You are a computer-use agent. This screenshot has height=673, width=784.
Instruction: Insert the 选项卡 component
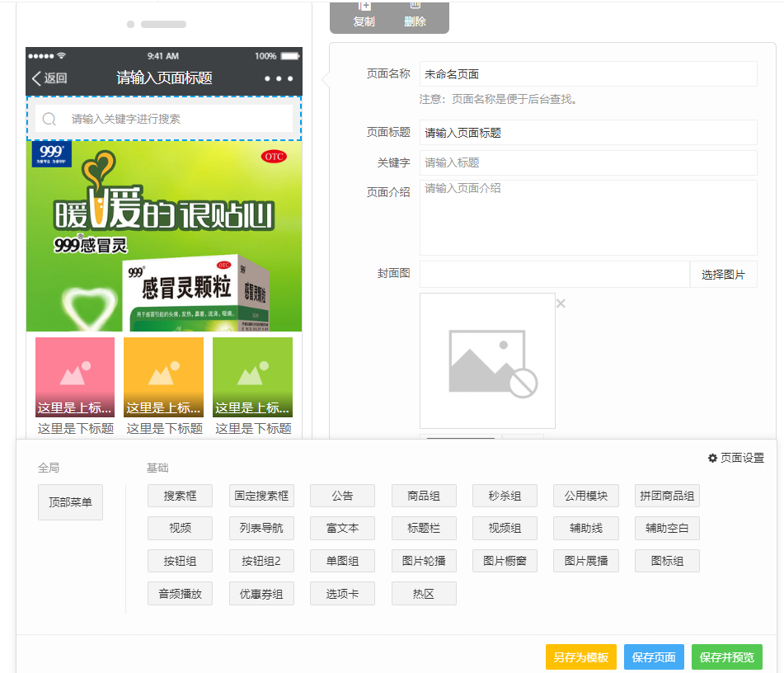342,594
